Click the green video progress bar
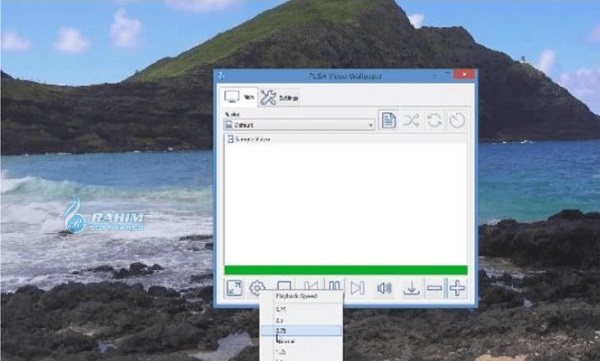The height and width of the screenshot is (361, 600). click(x=346, y=270)
